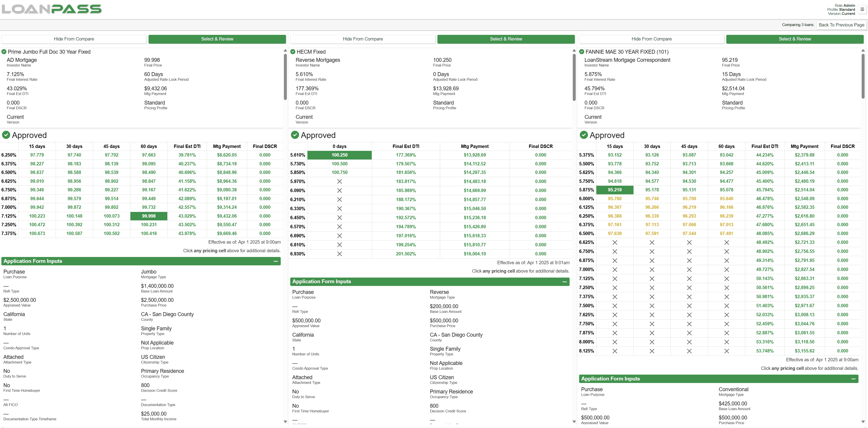Select & Review the Fannie Mae loan
This screenshot has height=428, width=868.
pyautogui.click(x=795, y=39)
